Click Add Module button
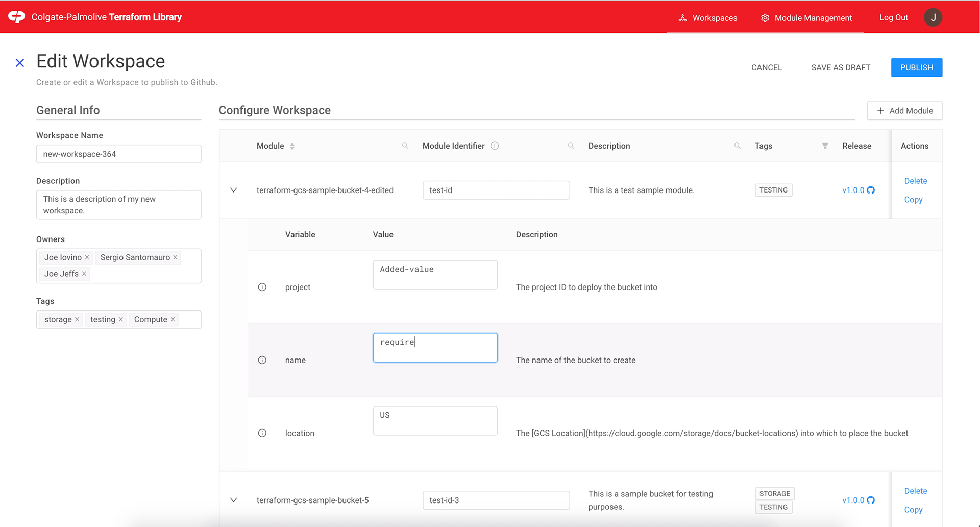The height and width of the screenshot is (527, 980). [x=904, y=111]
